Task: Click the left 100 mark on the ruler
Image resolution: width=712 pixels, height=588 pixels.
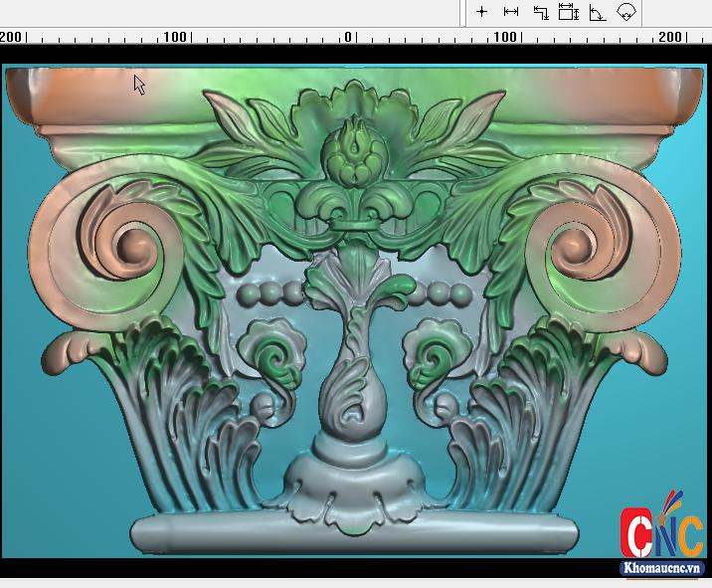Action: tap(175, 37)
